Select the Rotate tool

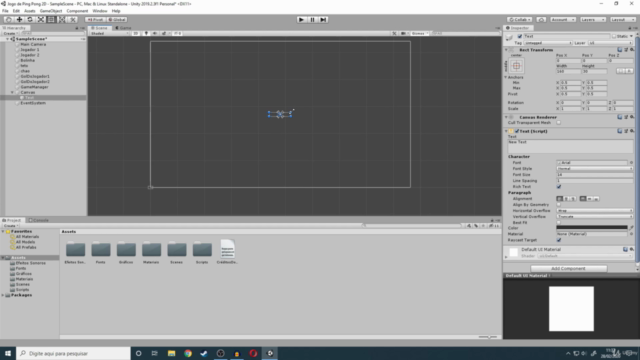pyautogui.click(x=30, y=20)
